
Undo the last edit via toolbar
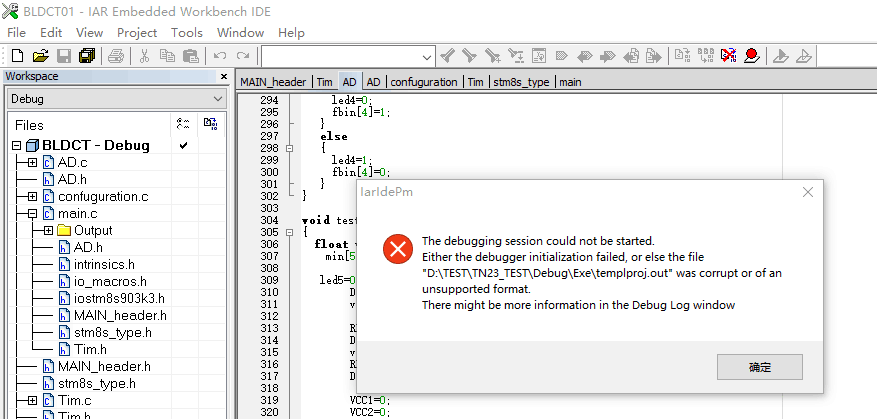(220, 56)
